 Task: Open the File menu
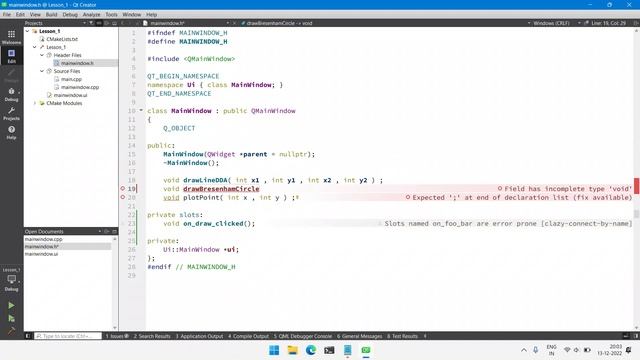(7, 14)
